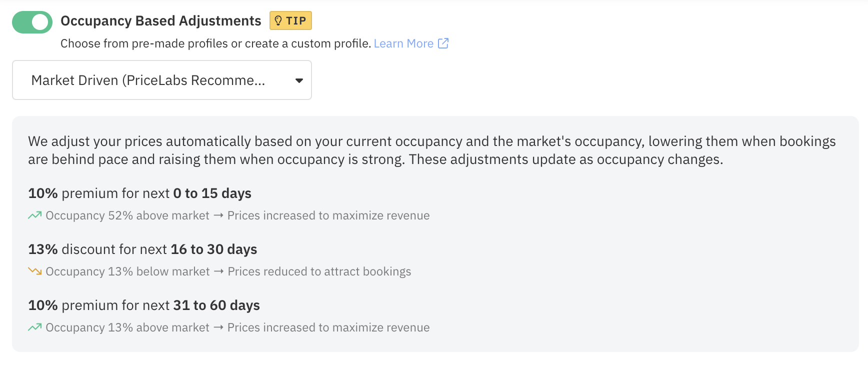Click the arrow before Prices reduced to attract bookings
Screen dimensions: 868x369
[x=218, y=271]
